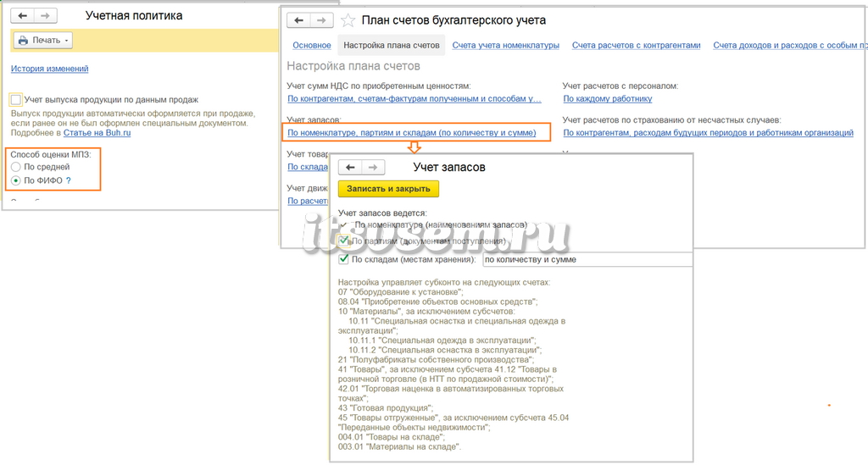Open Учет запасов link По номенклатуре, партиям и складам
This screenshot has width=868, height=465.
click(411, 133)
